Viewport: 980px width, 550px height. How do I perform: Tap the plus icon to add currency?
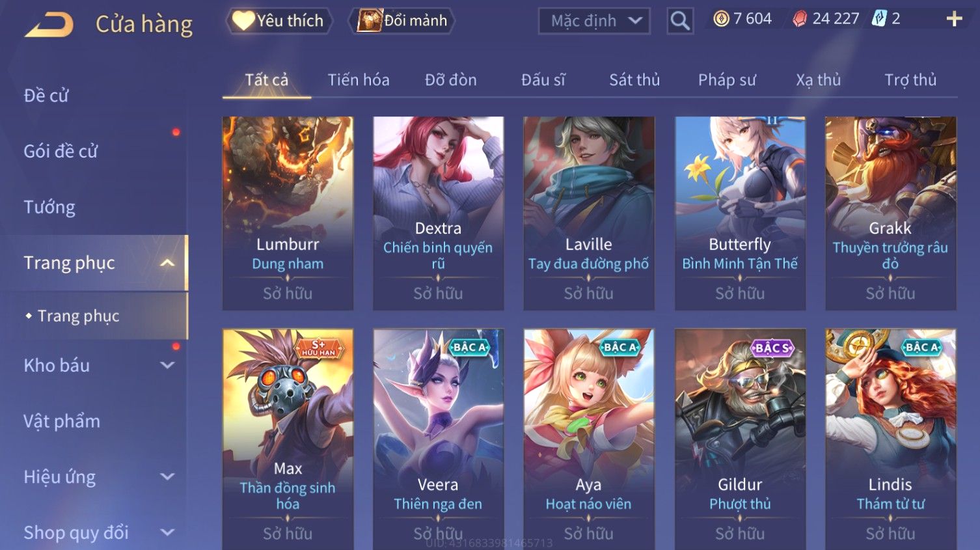coord(954,19)
